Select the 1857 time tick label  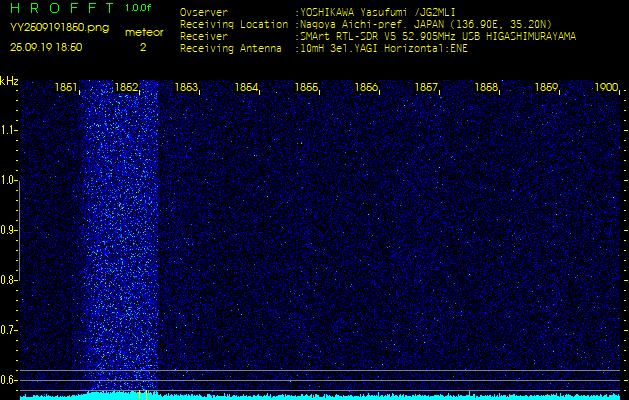(426, 88)
